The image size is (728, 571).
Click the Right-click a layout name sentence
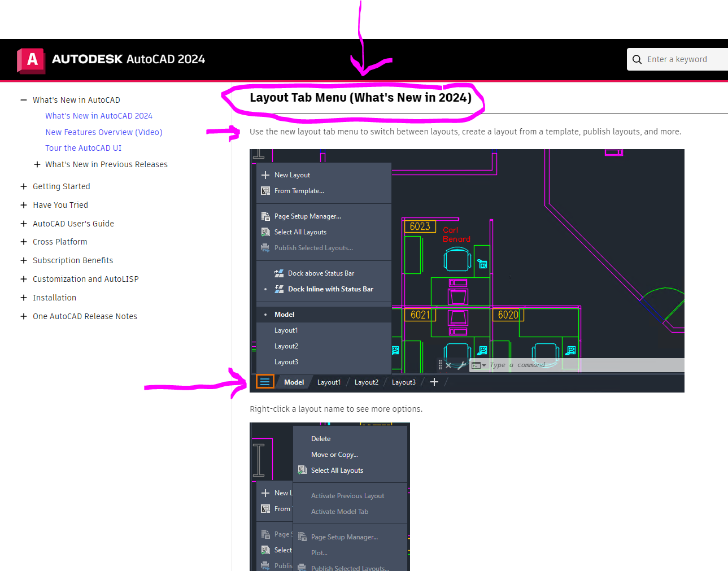click(336, 409)
